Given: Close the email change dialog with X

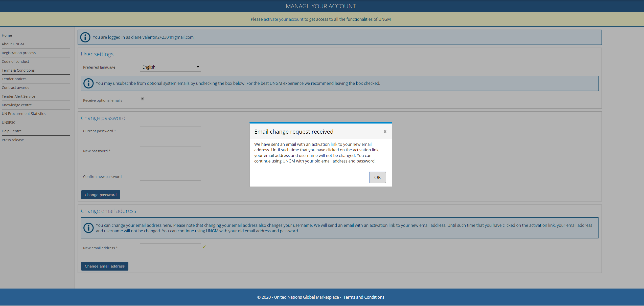Looking at the screenshot, I should [385, 131].
